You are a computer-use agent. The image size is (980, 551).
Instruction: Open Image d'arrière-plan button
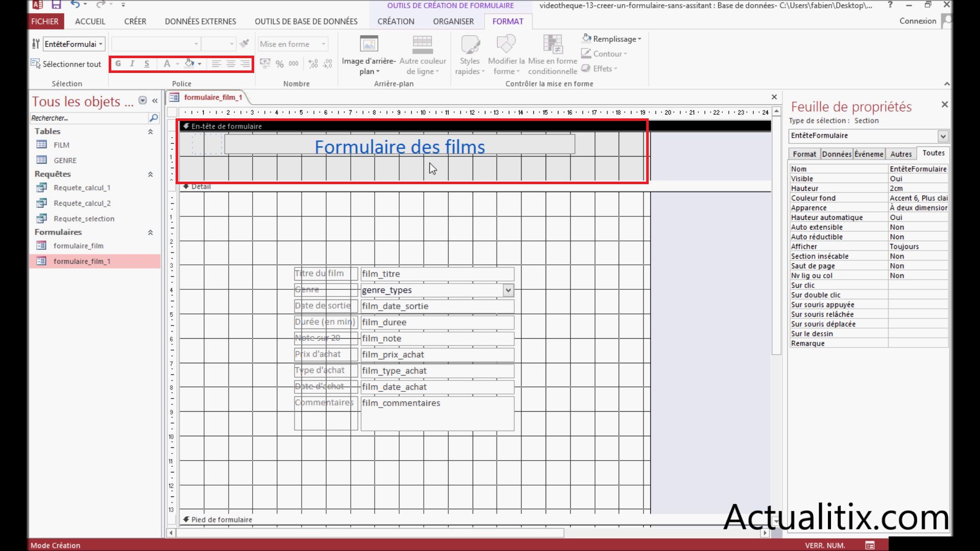(369, 56)
